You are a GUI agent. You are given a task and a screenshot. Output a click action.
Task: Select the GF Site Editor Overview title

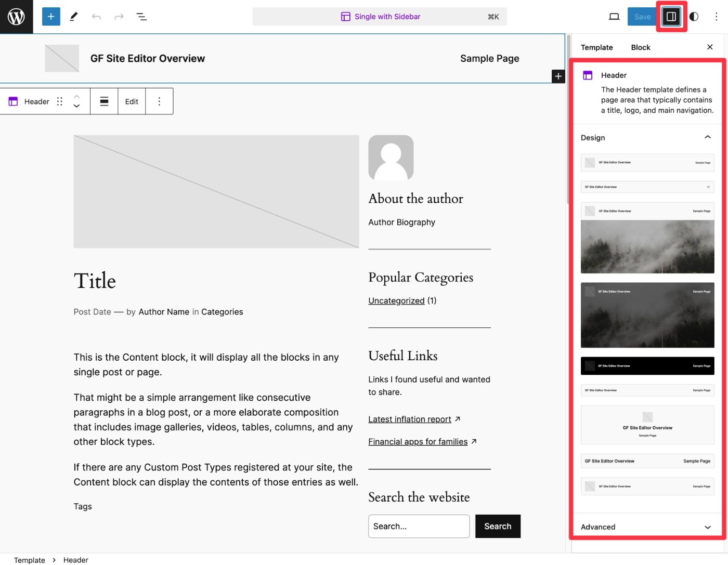coord(148,58)
